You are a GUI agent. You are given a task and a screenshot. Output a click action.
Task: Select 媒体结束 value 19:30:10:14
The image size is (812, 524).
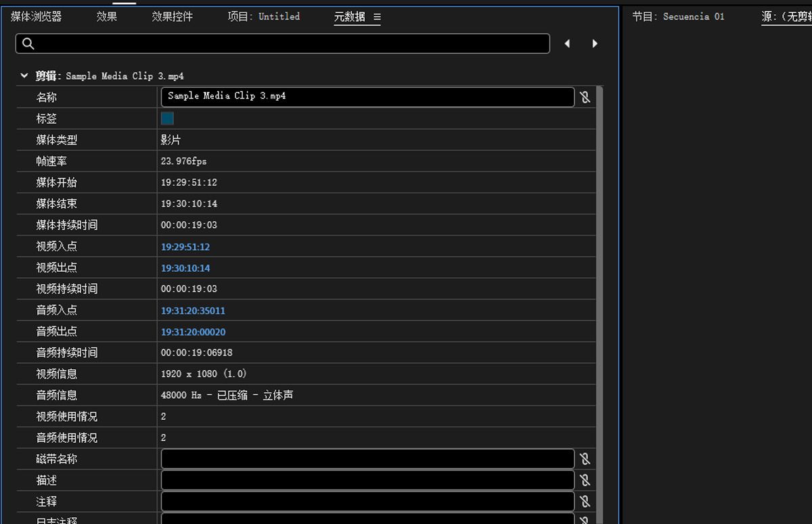189,204
